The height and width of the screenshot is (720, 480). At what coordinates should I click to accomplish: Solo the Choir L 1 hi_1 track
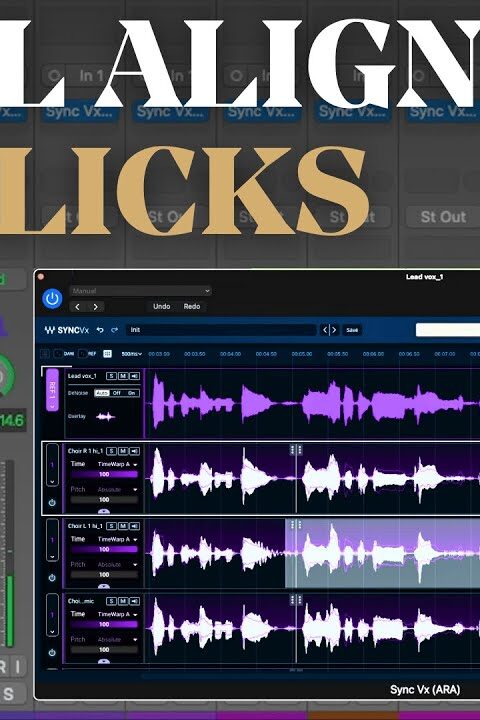[x=111, y=526]
